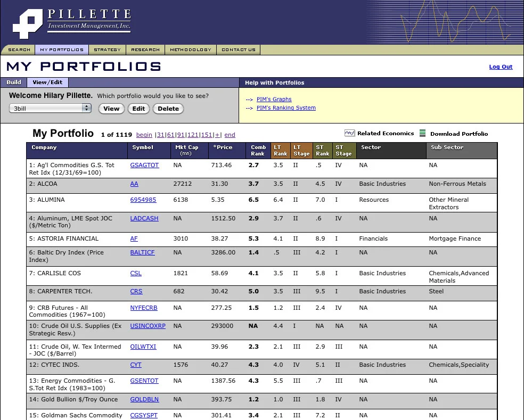Jump to begin of portfolio list
Image resolution: width=524 pixels, height=420 pixels.
pyautogui.click(x=144, y=135)
